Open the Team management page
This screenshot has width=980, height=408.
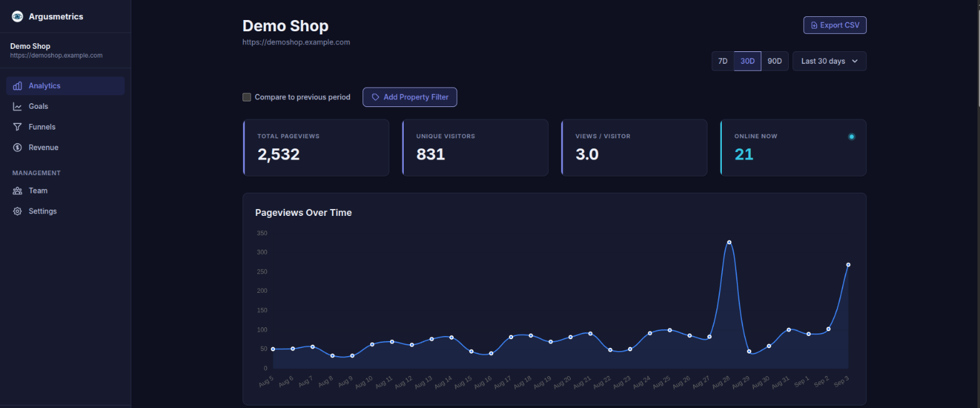click(x=66, y=191)
